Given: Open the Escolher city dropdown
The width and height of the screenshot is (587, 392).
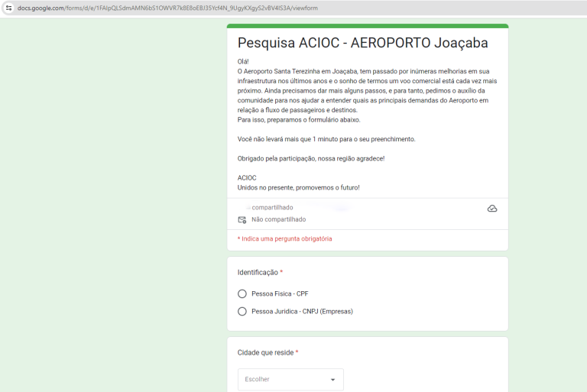Looking at the screenshot, I should click(290, 379).
